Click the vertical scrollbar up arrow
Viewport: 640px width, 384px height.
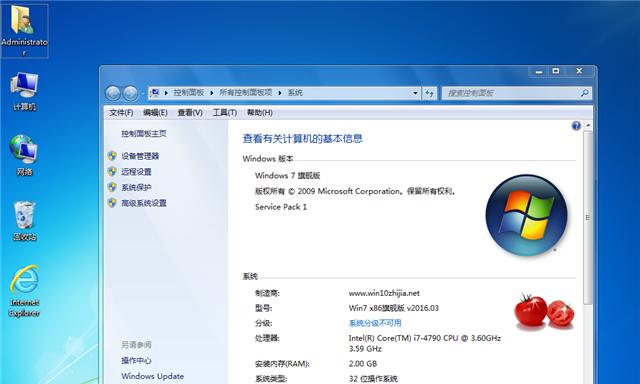[x=588, y=126]
